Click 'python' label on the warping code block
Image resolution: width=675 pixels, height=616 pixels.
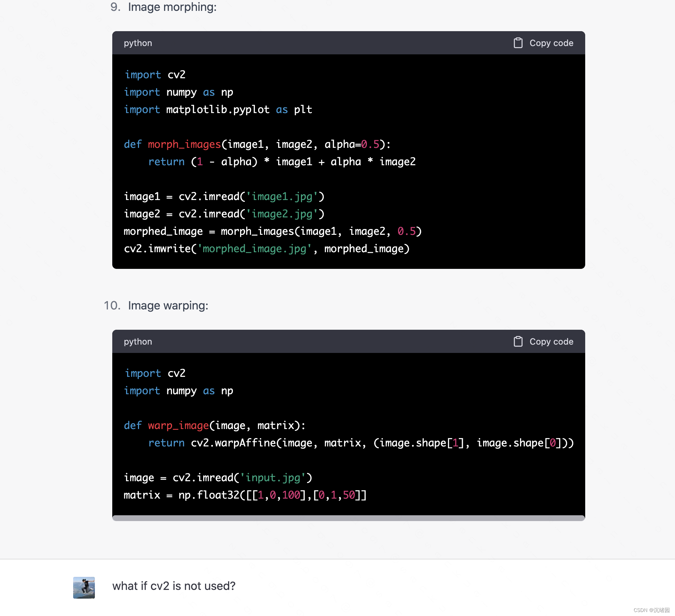pos(138,342)
